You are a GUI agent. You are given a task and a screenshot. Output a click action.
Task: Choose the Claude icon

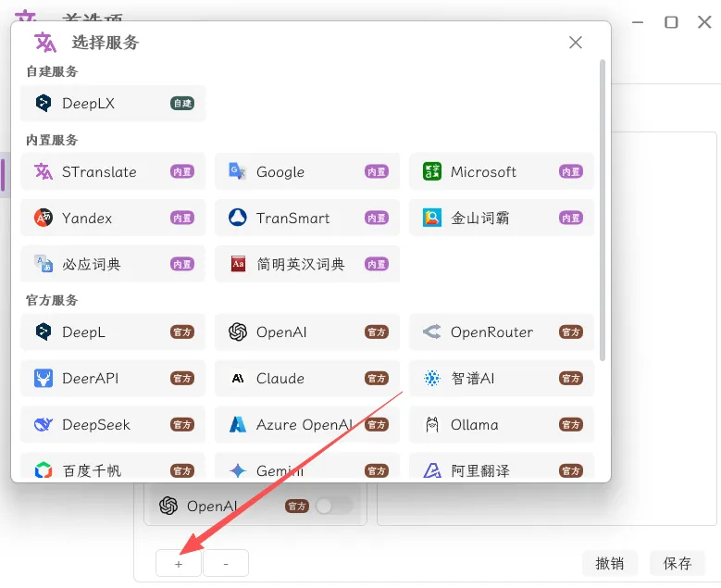point(238,378)
